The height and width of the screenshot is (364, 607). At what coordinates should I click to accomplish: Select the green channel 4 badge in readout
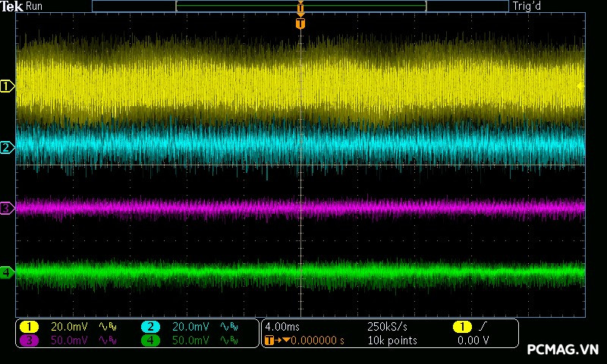150,340
